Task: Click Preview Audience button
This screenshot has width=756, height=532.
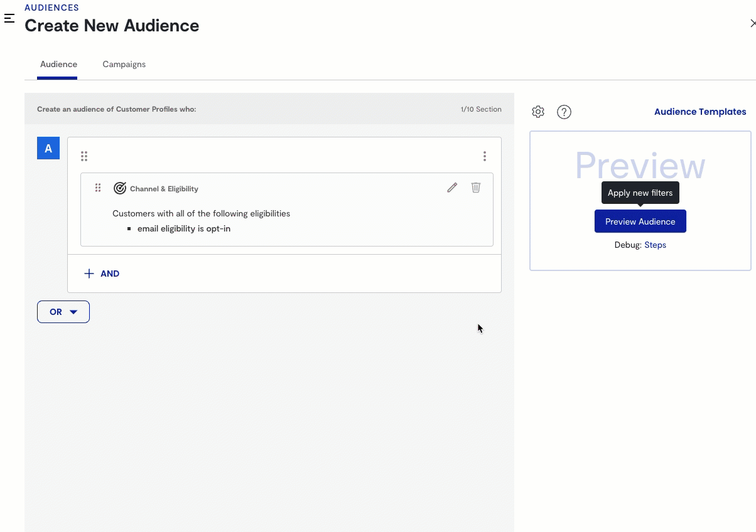Action: [640, 221]
